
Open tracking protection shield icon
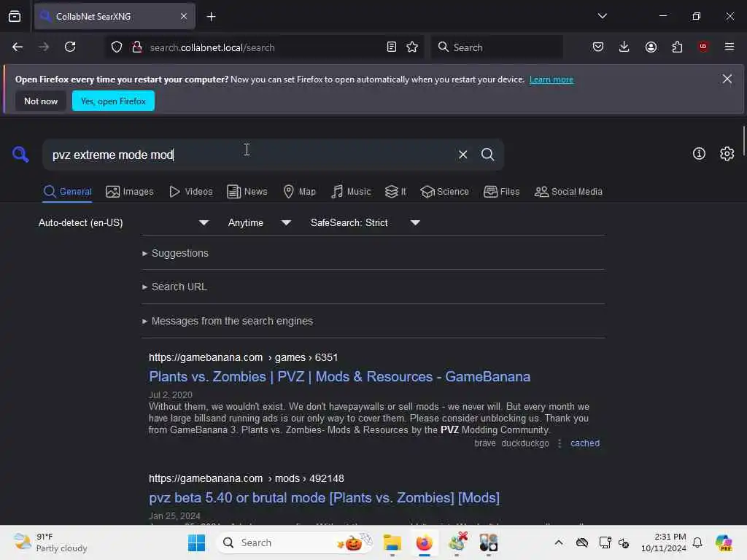[x=117, y=47]
